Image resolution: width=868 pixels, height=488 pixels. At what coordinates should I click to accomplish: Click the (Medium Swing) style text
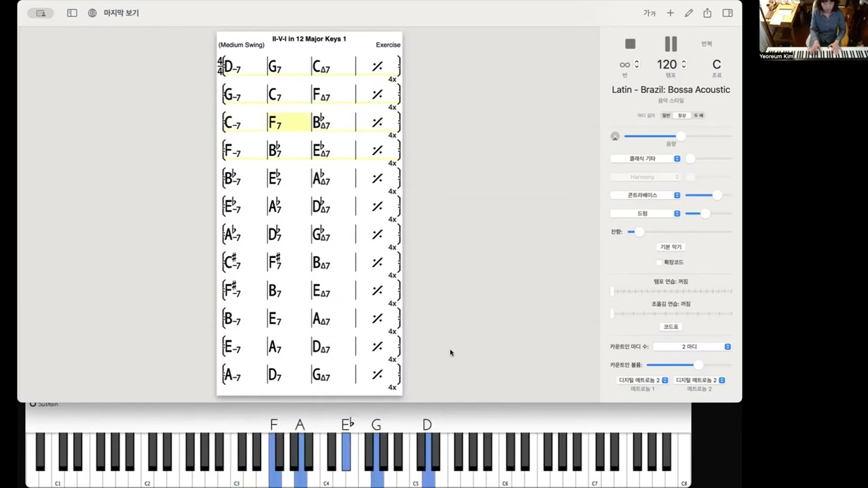(x=241, y=45)
